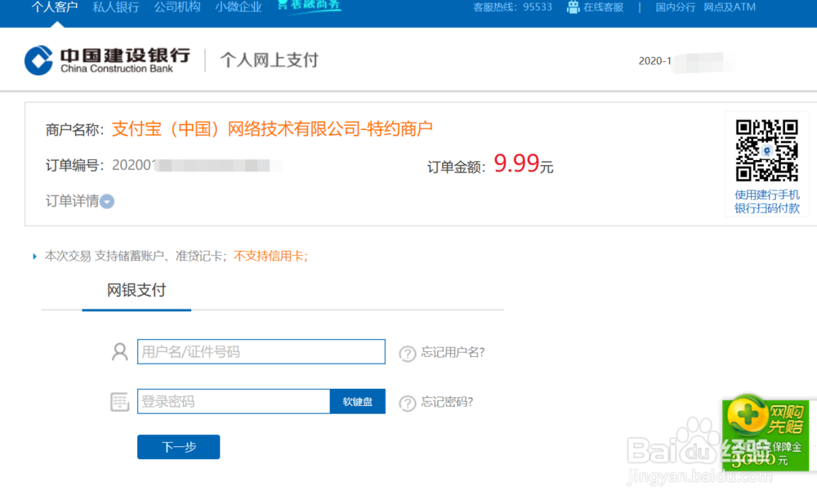Click the QR code for mobile bank payment
Image resolution: width=817 pixels, height=504 pixels.
tap(766, 150)
